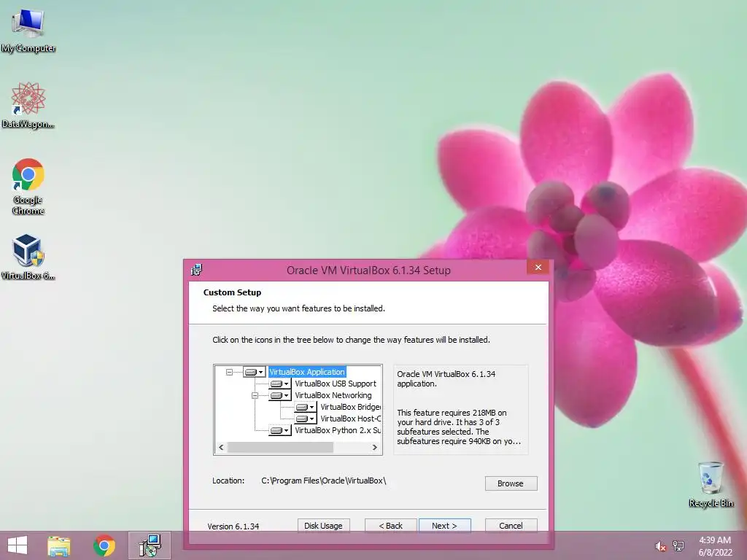The image size is (747, 560).
Task: Click the Browse button
Action: (x=511, y=483)
